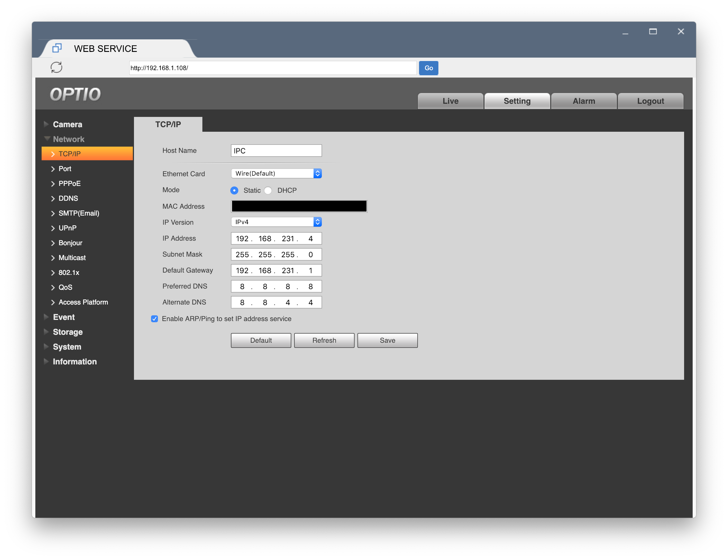Click the DDNS chevron icon
728x560 pixels.
point(53,199)
